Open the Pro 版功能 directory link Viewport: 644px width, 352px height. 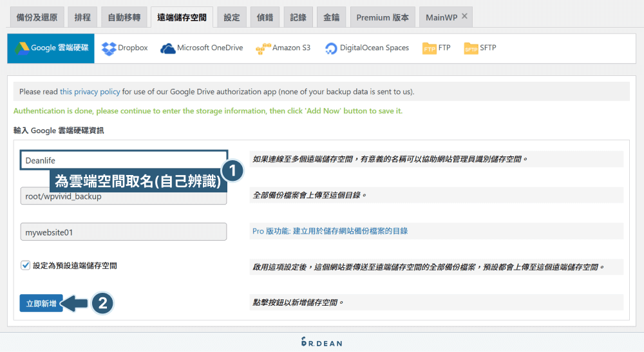pos(330,231)
